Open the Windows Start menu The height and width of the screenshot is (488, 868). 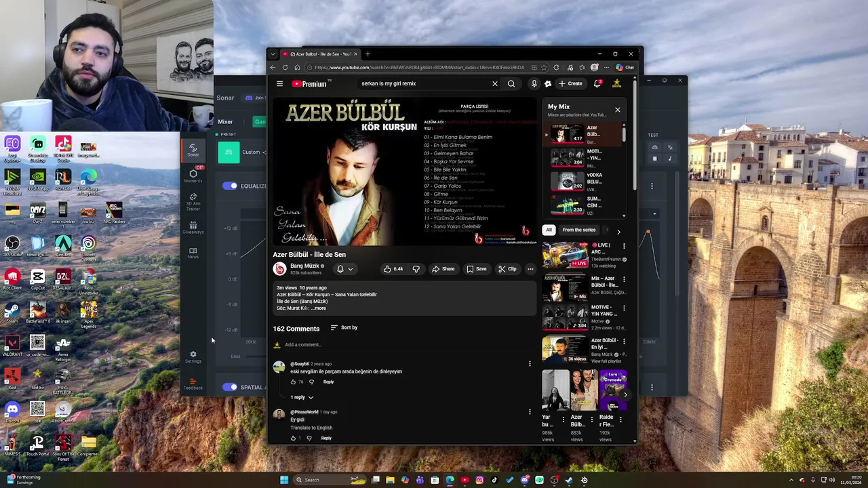pyautogui.click(x=284, y=480)
